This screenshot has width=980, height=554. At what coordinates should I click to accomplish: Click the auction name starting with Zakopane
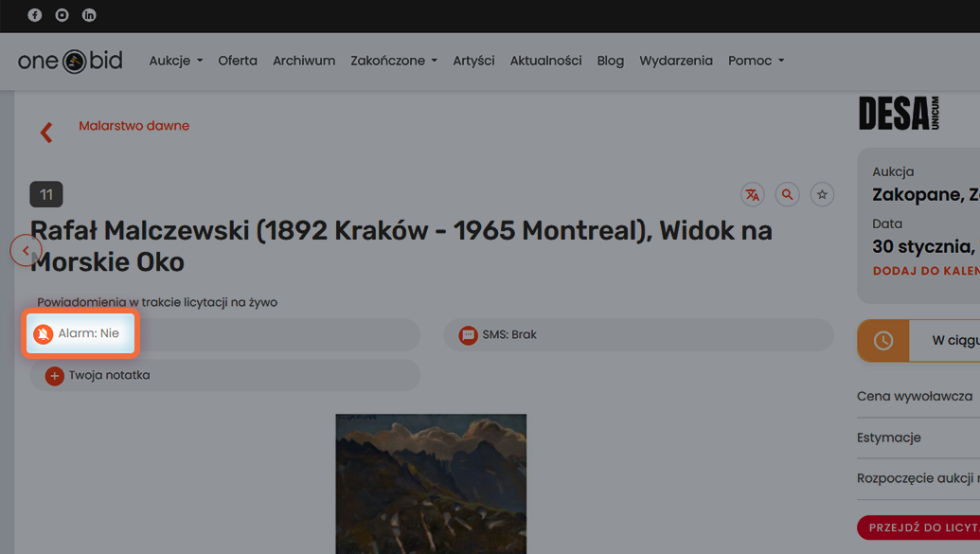pos(926,195)
